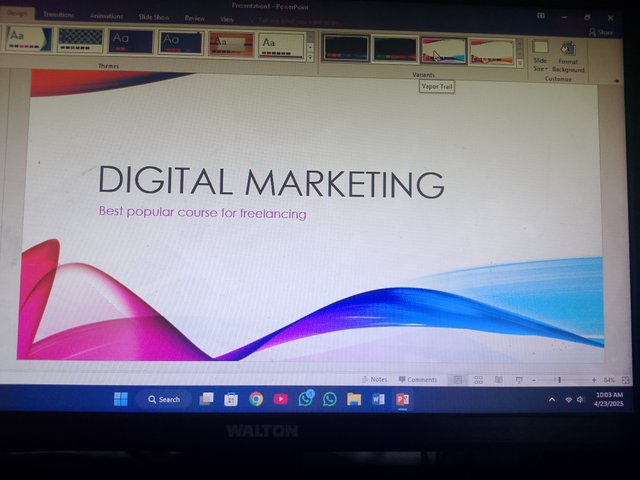The height and width of the screenshot is (480, 640).
Task: Open Microsoft Store from taskbar
Action: 231,399
